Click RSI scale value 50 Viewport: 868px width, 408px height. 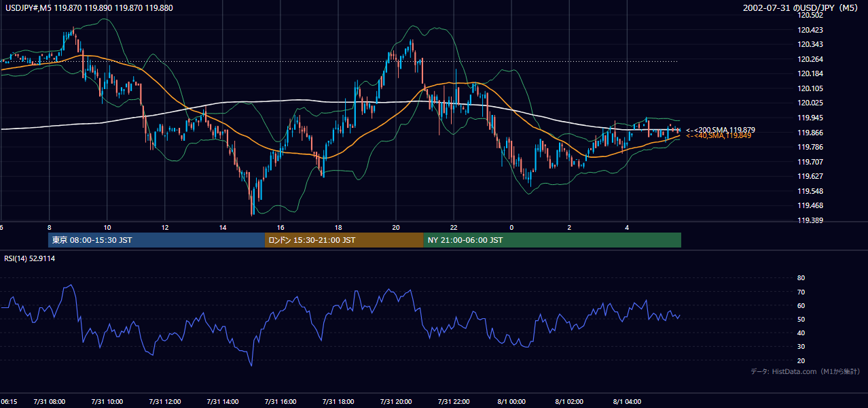801,319
